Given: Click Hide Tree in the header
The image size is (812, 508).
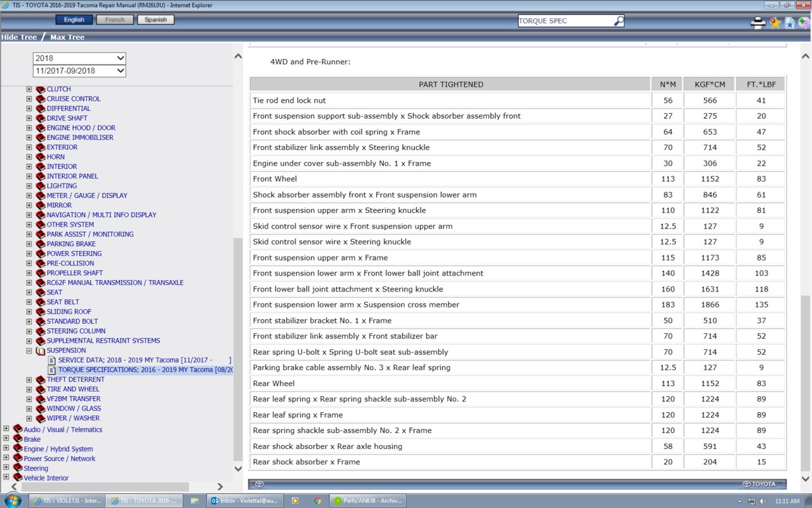Looking at the screenshot, I should tap(19, 37).
